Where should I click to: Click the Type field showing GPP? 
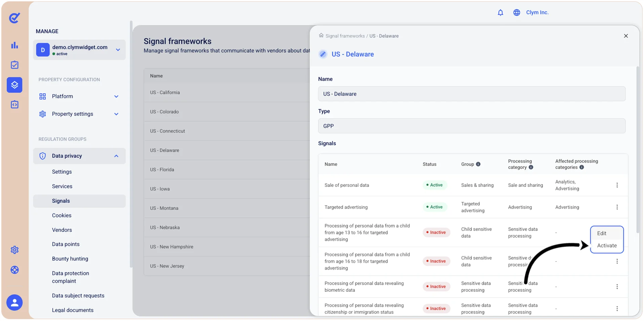[x=472, y=126]
